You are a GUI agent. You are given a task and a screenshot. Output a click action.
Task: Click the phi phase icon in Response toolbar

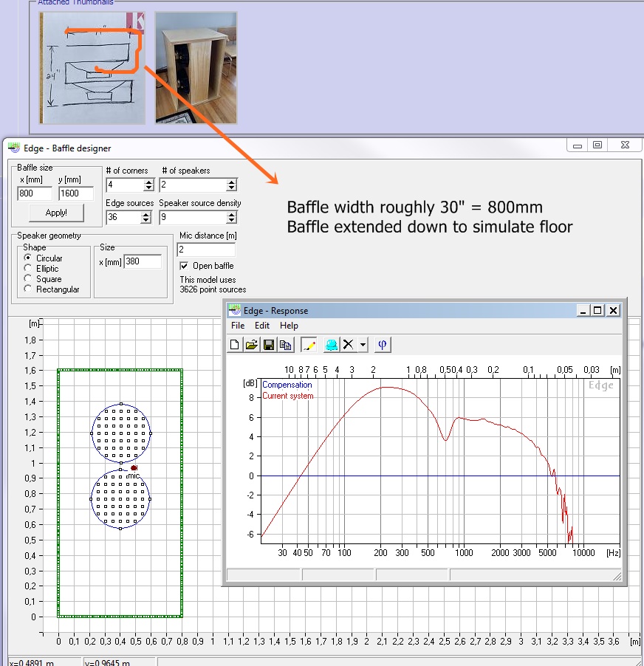coord(383,345)
